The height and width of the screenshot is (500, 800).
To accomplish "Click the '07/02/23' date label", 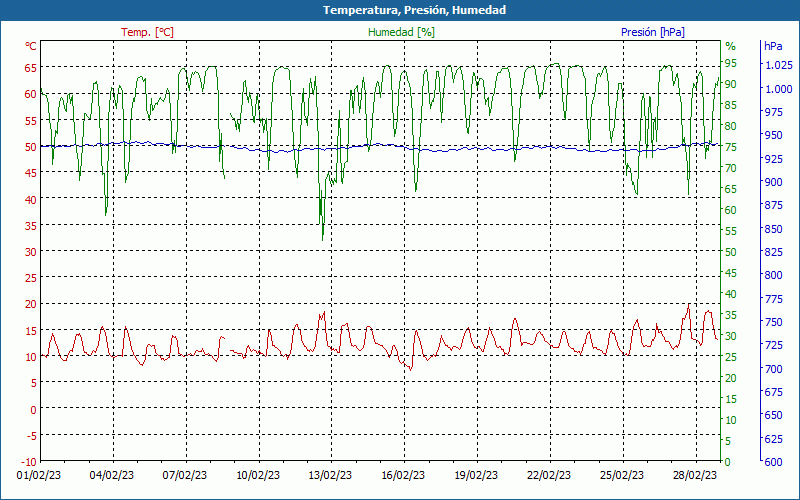I will click(x=185, y=475).
